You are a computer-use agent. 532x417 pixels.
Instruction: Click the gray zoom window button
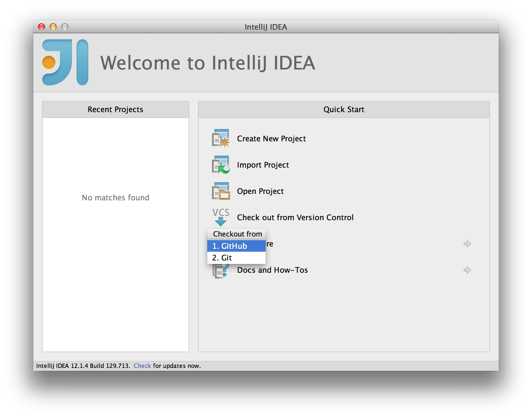[x=65, y=27]
